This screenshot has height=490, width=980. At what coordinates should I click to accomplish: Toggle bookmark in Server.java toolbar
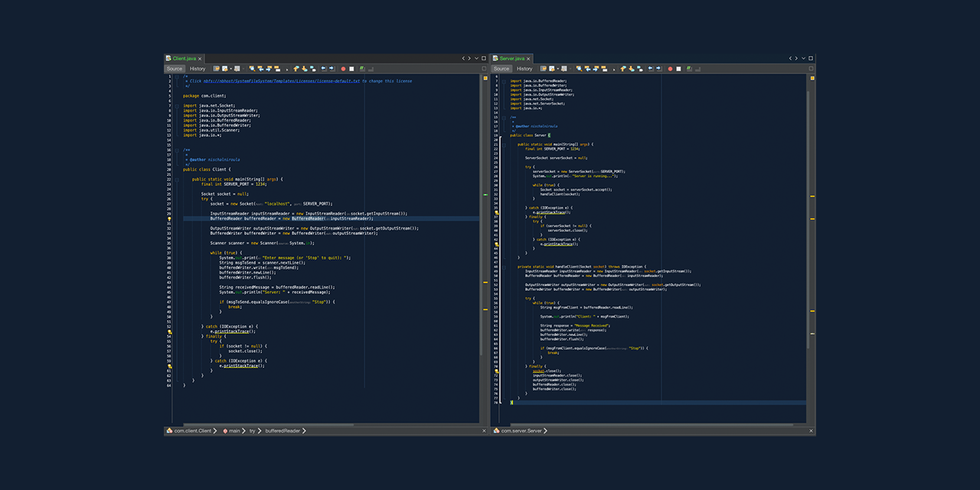pyautogui.click(x=639, y=68)
